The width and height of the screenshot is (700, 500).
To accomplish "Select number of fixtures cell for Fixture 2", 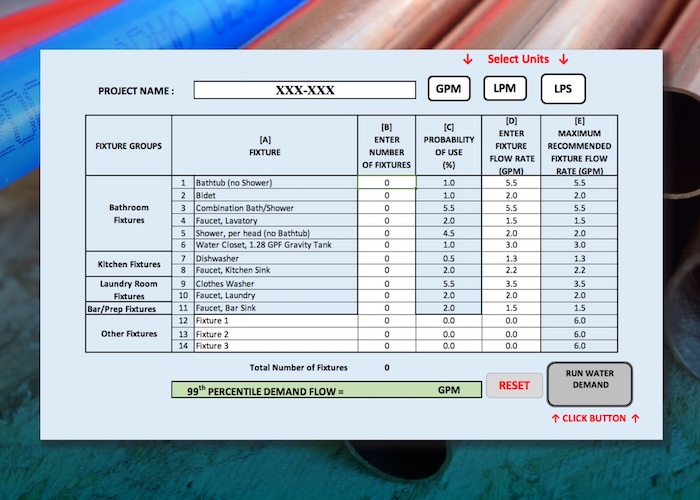I will click(x=387, y=334).
